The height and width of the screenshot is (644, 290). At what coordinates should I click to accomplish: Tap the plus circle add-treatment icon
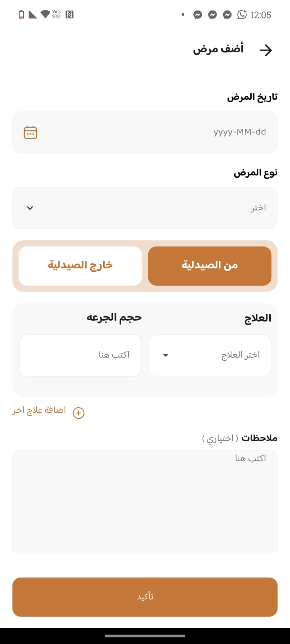79,413
